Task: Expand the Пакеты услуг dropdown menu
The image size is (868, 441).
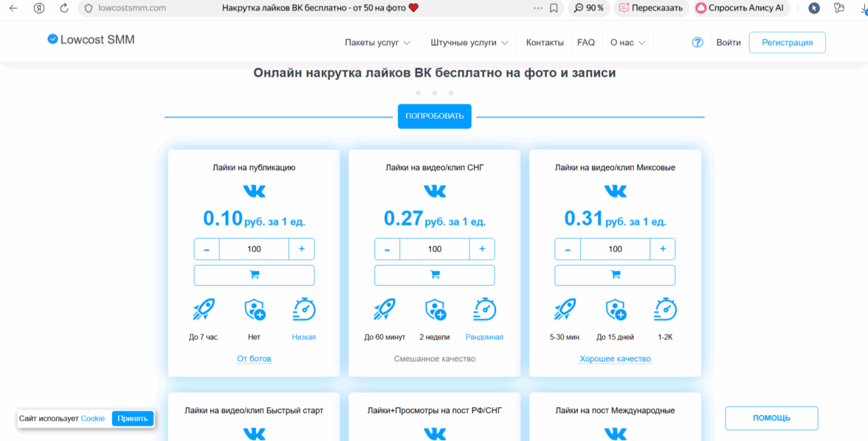Action: point(377,43)
